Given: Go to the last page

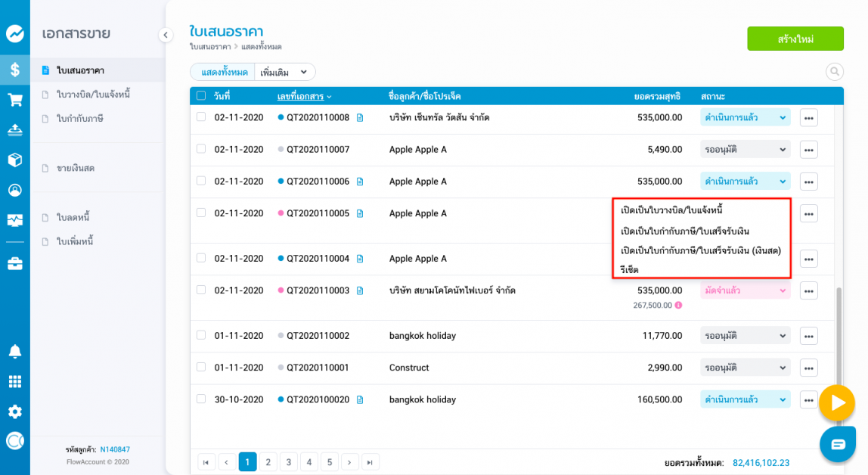Looking at the screenshot, I should 370,461.
